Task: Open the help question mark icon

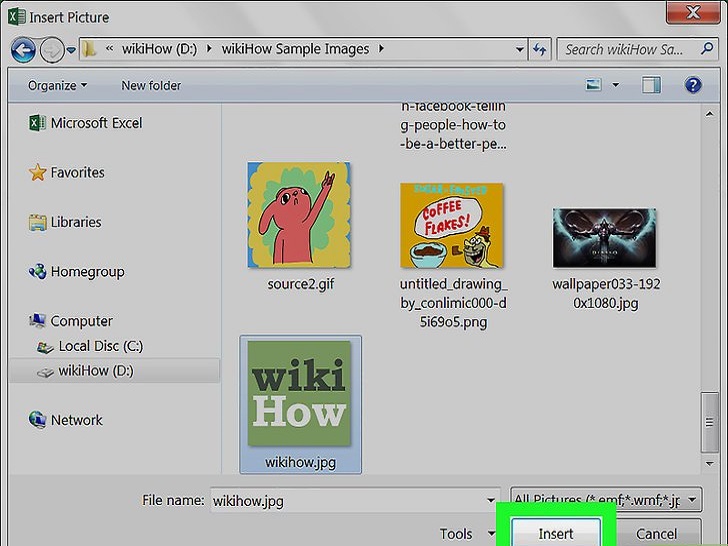Action: [692, 85]
